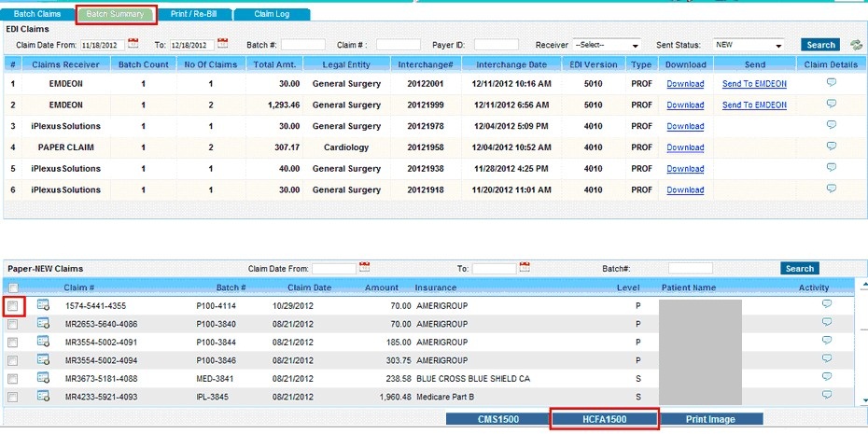Click the Print Image button
868x434 pixels.
pyautogui.click(x=710, y=419)
